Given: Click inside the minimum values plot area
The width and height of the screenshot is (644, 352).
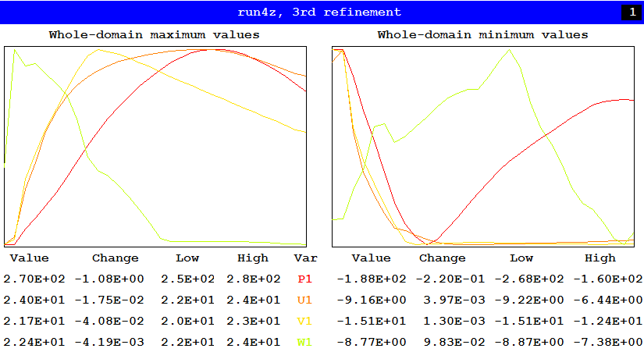Looking at the screenshot, I should [x=483, y=147].
